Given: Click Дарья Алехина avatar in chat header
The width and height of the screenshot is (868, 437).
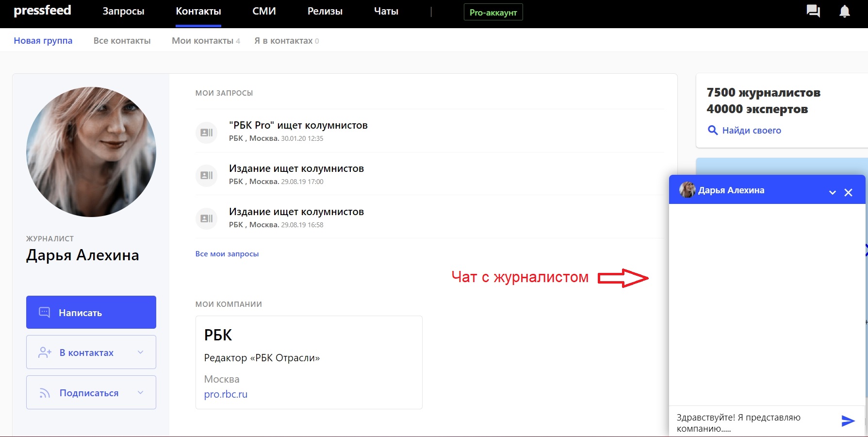Looking at the screenshot, I should coord(687,190).
